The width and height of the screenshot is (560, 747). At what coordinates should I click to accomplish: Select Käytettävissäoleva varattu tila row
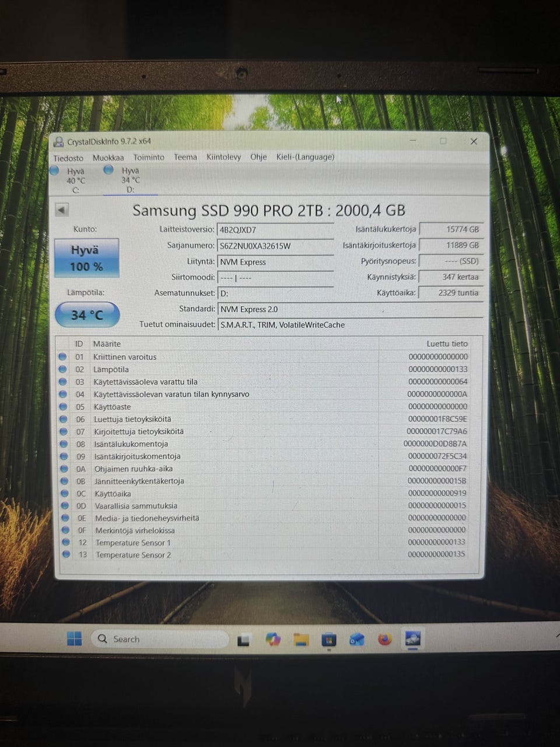[269, 382]
